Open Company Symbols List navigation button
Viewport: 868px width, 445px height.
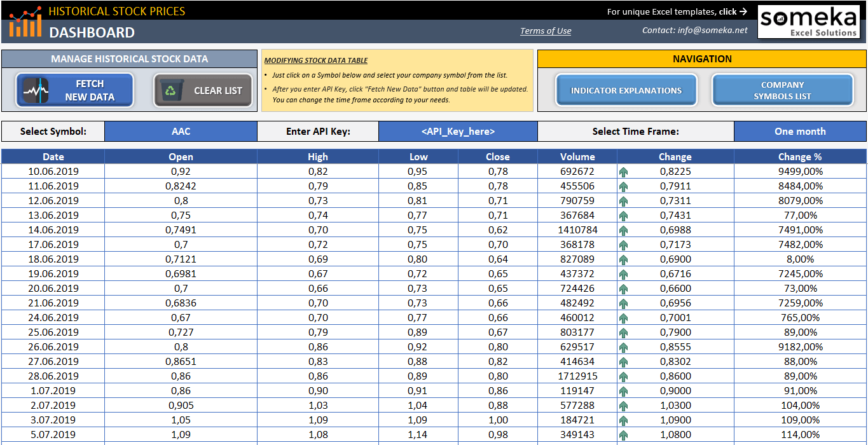(782, 90)
